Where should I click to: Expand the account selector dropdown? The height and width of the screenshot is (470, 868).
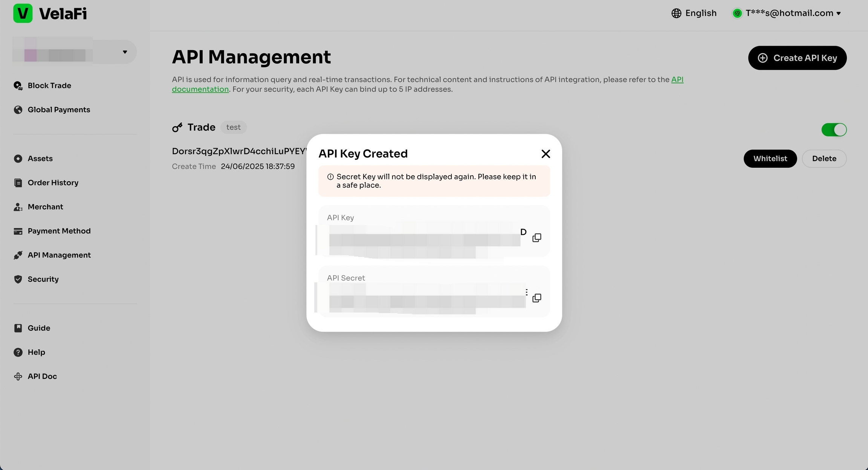tap(125, 52)
